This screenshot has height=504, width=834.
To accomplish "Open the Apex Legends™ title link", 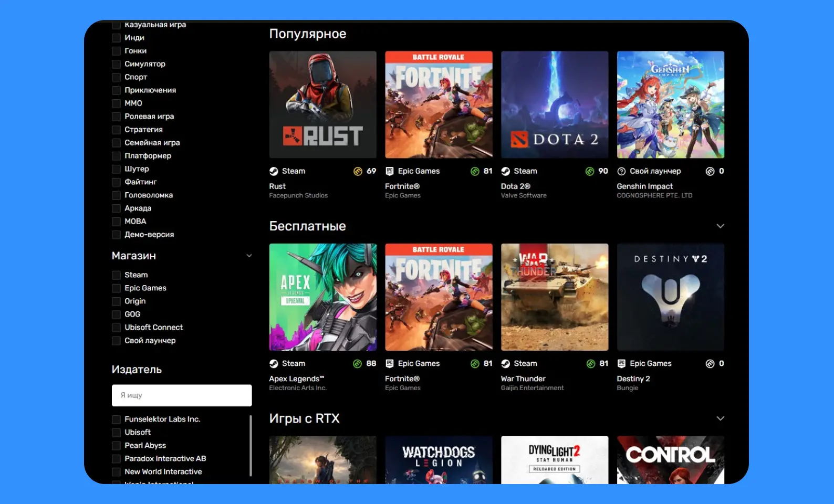I will (x=297, y=379).
